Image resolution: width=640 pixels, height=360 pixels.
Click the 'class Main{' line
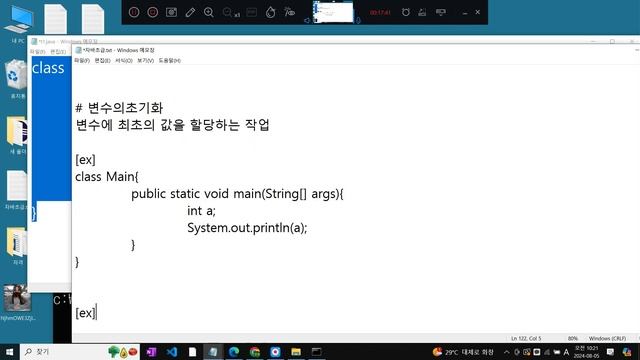(x=107, y=177)
